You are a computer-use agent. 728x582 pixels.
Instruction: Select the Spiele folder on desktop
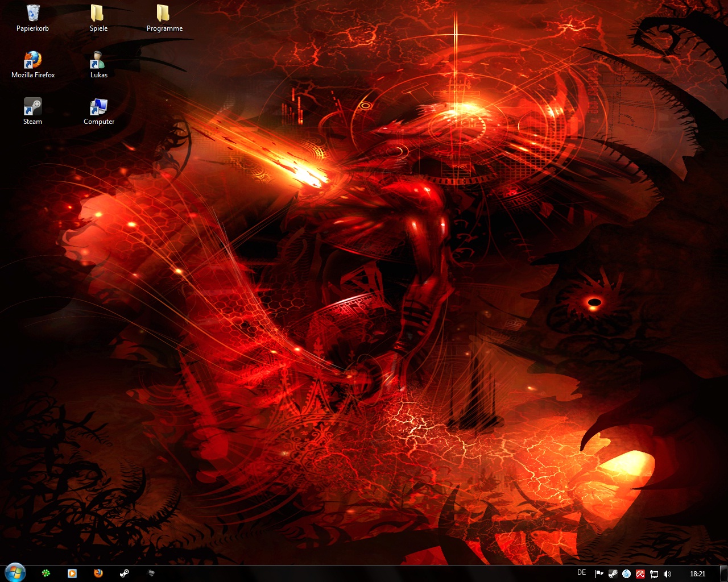point(98,18)
